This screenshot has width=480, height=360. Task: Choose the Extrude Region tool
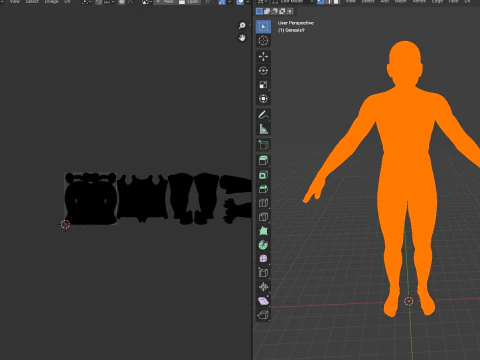[263, 161]
